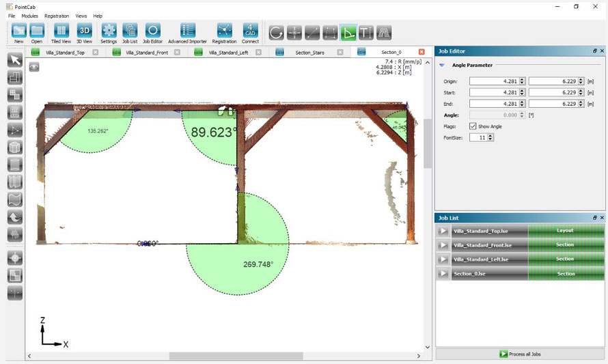This screenshot has height=364, width=608.
Task: Switch to the Section_Stairs tab
Action: point(309,53)
